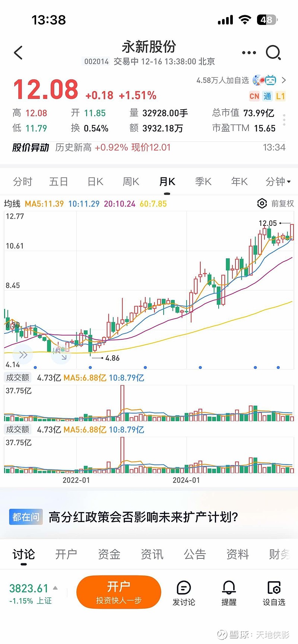Open the three-dot more options menu

(x=249, y=53)
